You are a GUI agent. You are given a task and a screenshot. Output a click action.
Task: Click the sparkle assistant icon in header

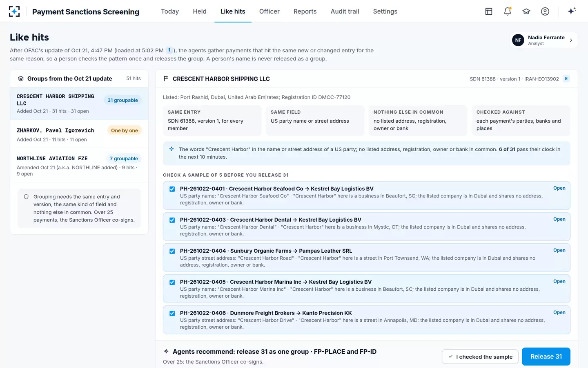[x=572, y=11]
